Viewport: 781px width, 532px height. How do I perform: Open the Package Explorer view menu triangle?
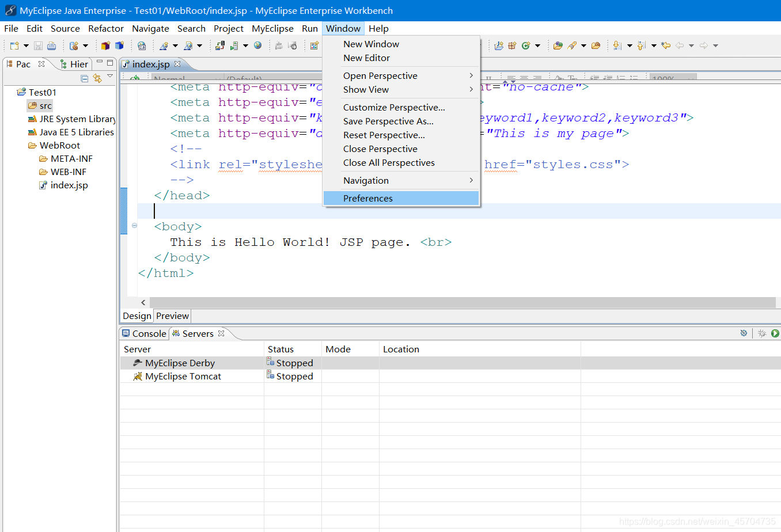pyautogui.click(x=110, y=77)
